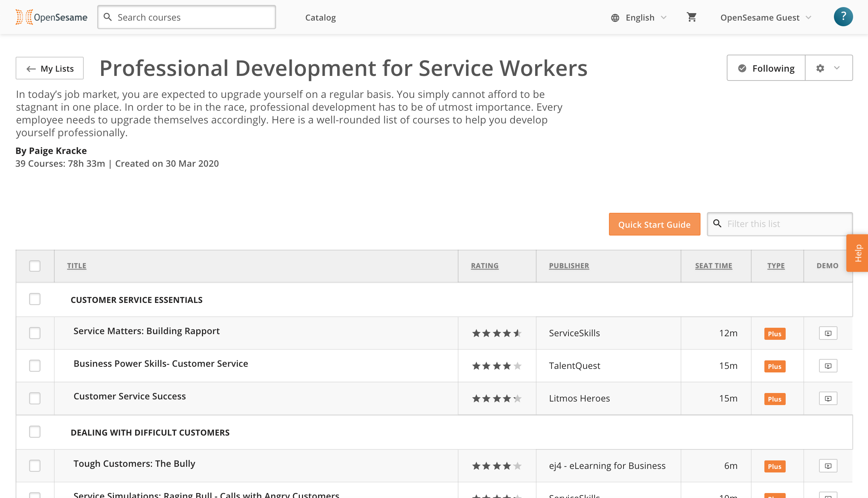The height and width of the screenshot is (498, 868).
Task: Sort by Seat Time column
Action: point(714,266)
